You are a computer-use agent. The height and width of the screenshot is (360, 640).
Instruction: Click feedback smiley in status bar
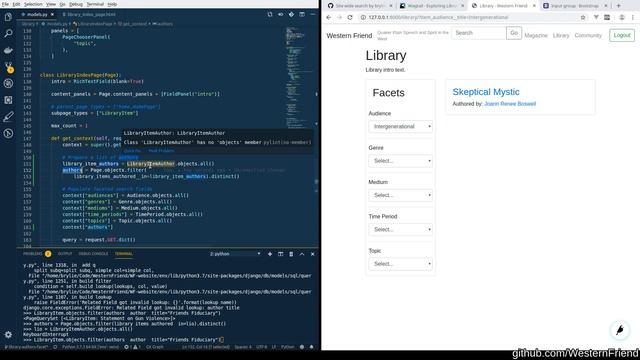click(x=302, y=347)
